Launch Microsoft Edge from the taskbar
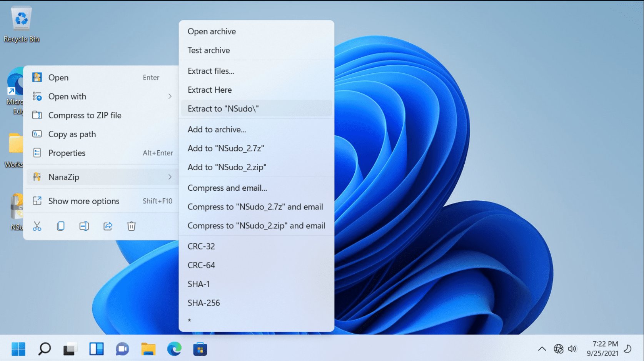644x361 pixels. (x=174, y=349)
